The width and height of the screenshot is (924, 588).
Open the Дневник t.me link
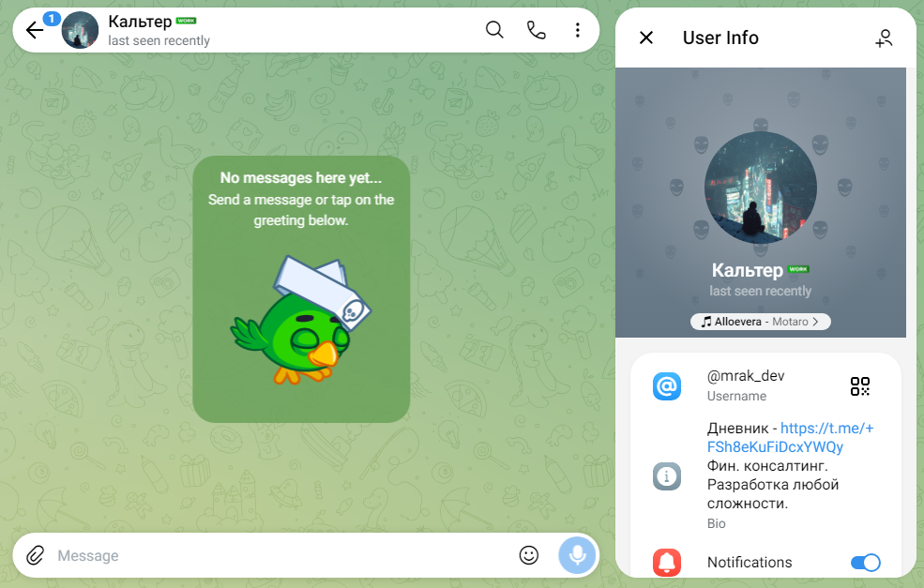790,437
